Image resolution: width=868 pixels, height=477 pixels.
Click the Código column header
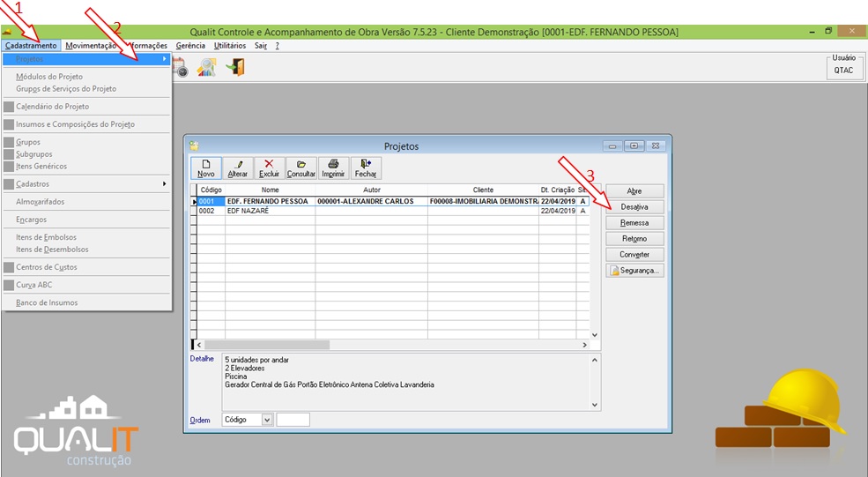pyautogui.click(x=211, y=190)
